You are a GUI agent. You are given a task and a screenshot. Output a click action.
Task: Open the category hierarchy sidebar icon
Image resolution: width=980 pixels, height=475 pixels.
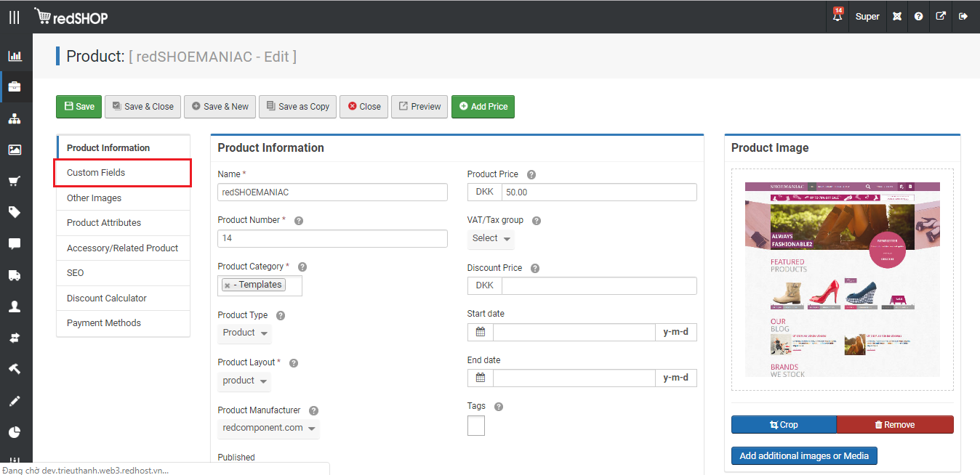pyautogui.click(x=15, y=118)
